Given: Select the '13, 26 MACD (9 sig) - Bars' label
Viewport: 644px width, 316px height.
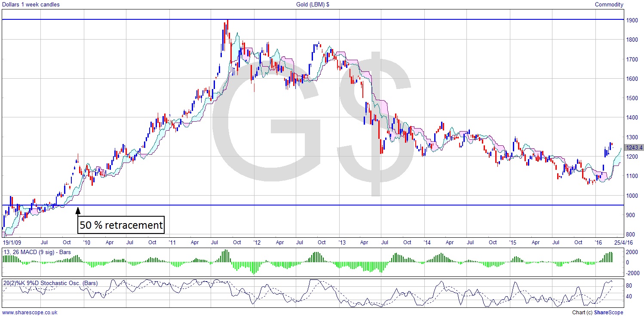Looking at the screenshot, I should 37,252.
